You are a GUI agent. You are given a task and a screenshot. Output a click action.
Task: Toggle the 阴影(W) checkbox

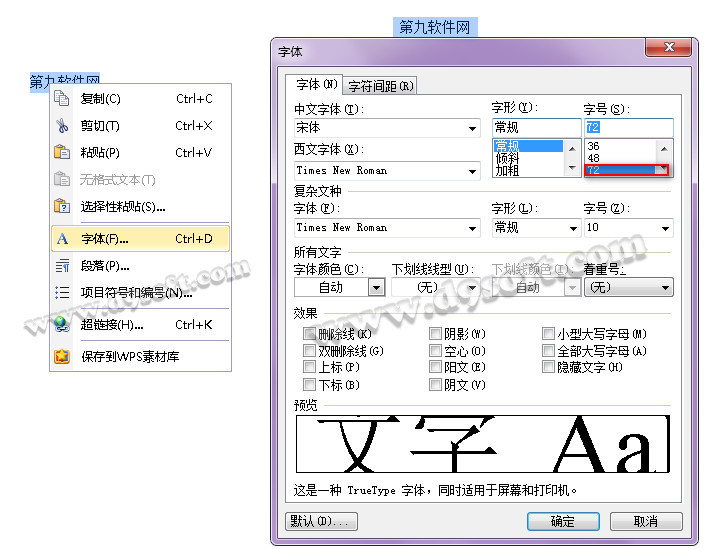coord(435,334)
